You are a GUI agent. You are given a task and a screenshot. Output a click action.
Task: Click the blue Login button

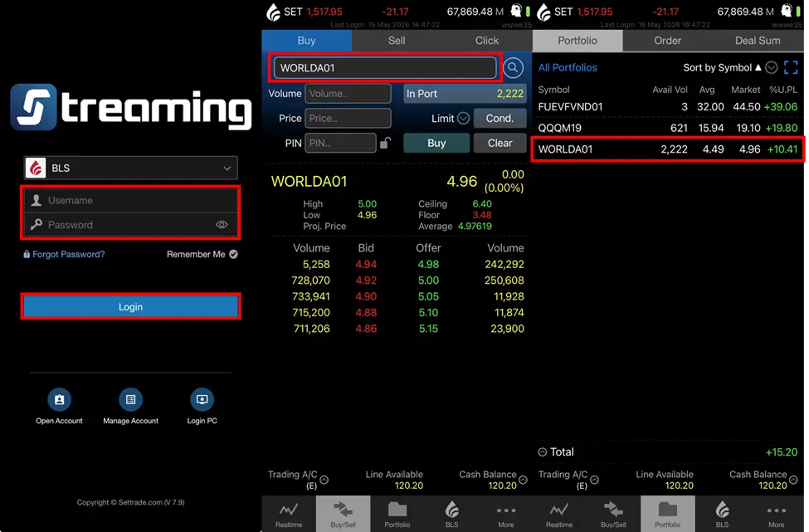tap(130, 306)
